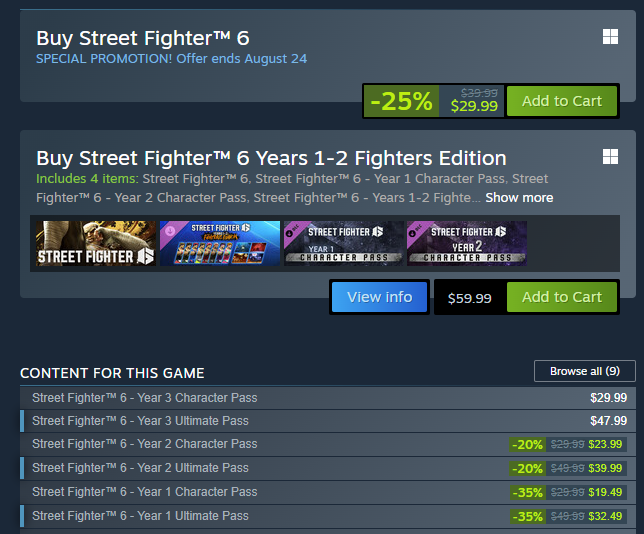Open Year 1 Character Pass DLC row
Screen dimensions: 644x534
(328, 492)
